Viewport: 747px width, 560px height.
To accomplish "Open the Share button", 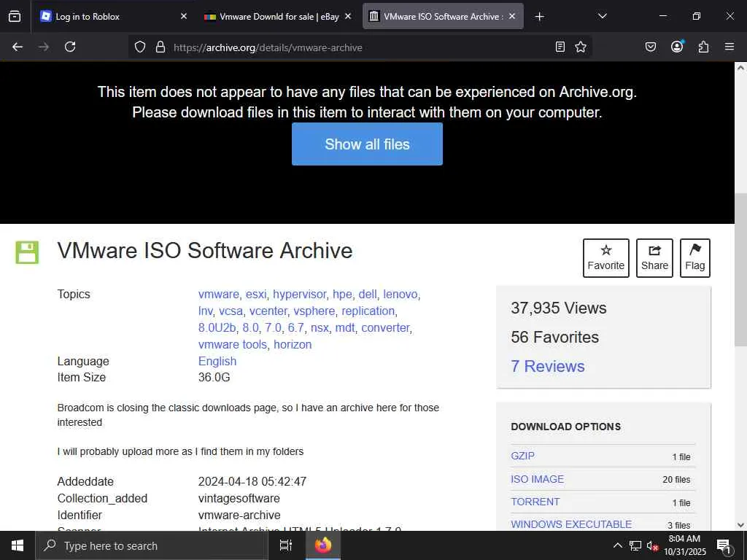I will tap(654, 257).
